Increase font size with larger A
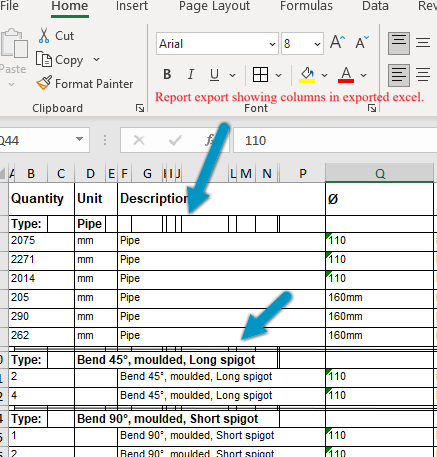This screenshot has width=437, height=457. coord(337,42)
